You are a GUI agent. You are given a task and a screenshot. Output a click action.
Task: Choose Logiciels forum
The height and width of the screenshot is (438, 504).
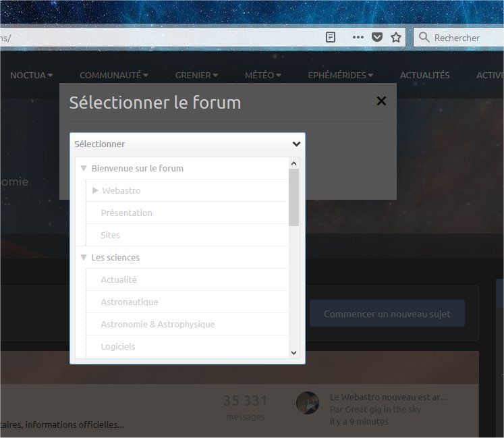118,347
